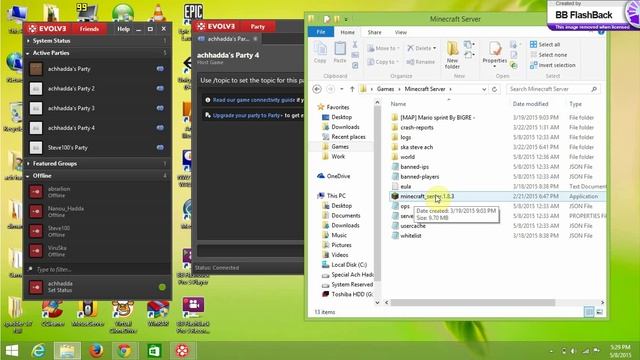Viewport: 640px width, 360px height.
Task: Click the search magnifier icon in Explorer
Action: pos(594,89)
